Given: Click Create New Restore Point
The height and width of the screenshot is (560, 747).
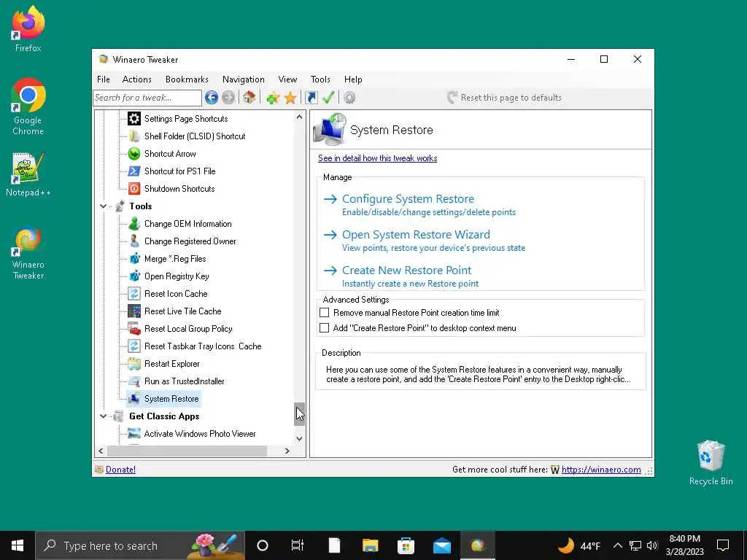Looking at the screenshot, I should tap(406, 271).
